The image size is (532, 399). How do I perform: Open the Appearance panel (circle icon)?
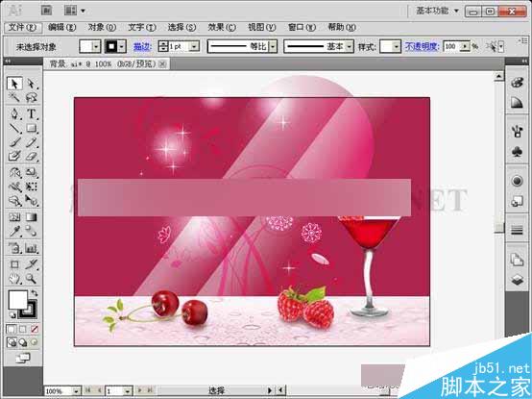[x=517, y=181]
